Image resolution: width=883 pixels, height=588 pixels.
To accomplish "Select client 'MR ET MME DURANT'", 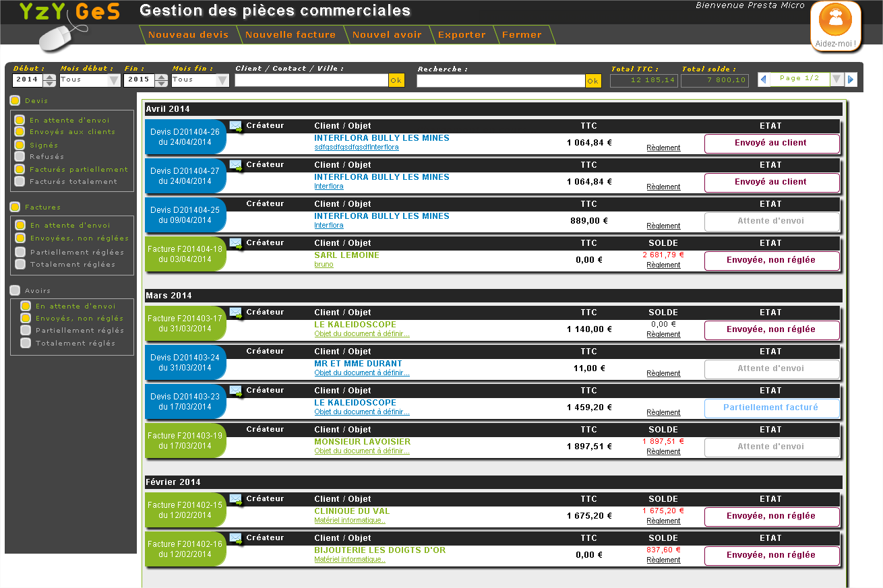I will [358, 364].
